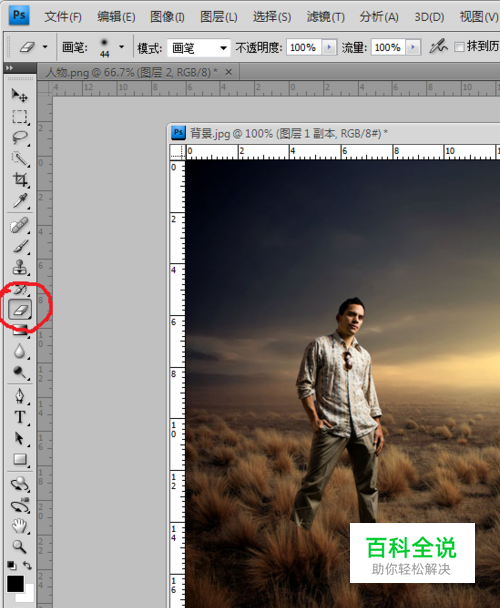Open the 流量 slider arrow

pos(413,47)
